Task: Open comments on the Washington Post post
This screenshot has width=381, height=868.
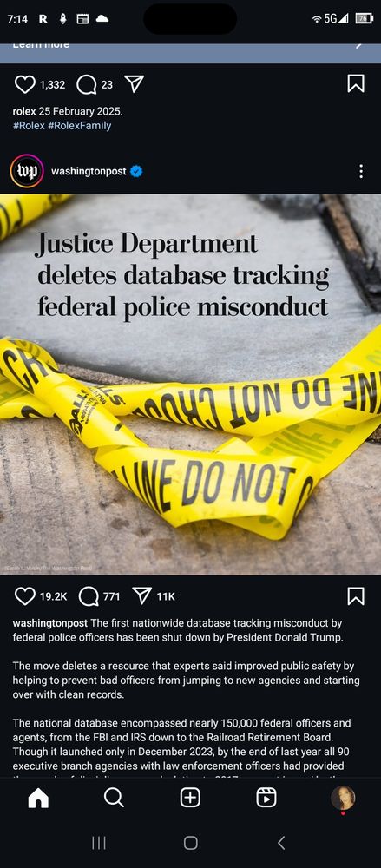Action: coord(88,596)
